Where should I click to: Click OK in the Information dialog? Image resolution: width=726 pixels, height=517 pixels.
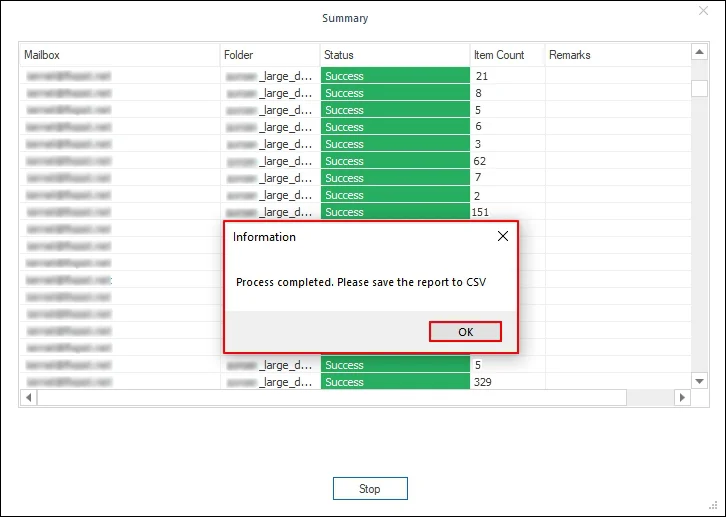(465, 332)
